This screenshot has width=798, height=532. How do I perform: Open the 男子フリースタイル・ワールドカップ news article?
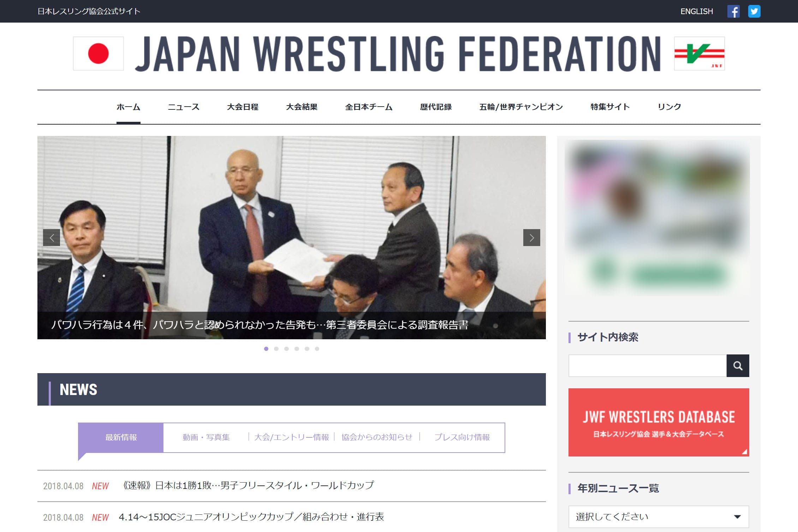[247, 486]
